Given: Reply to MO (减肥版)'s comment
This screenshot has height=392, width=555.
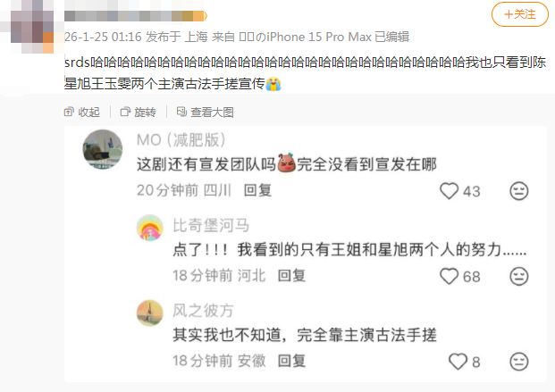Looking at the screenshot, I should coord(257,190).
